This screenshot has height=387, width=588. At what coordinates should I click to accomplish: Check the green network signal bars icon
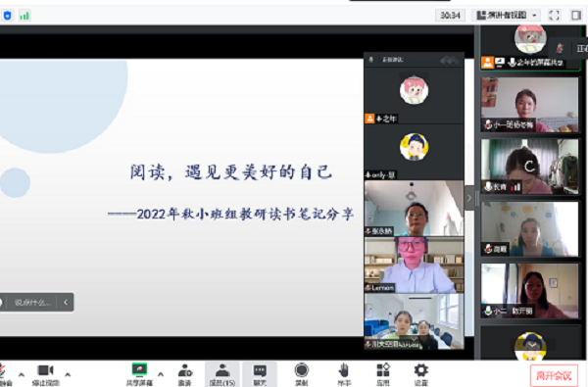click(24, 16)
